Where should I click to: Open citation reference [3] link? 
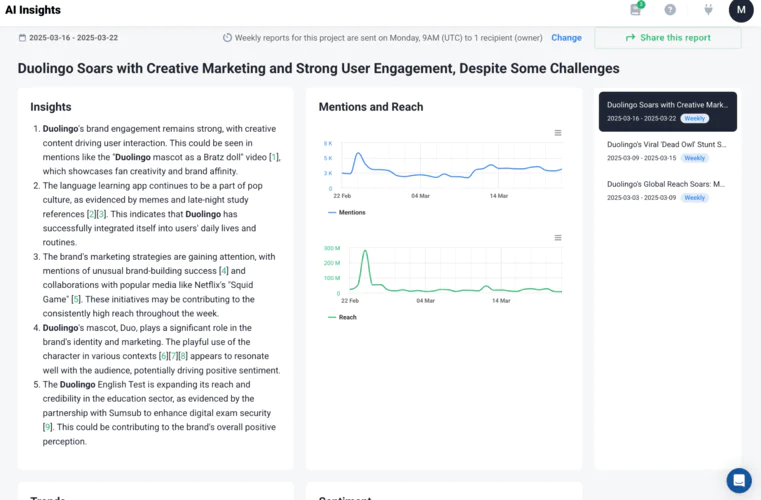click(101, 214)
